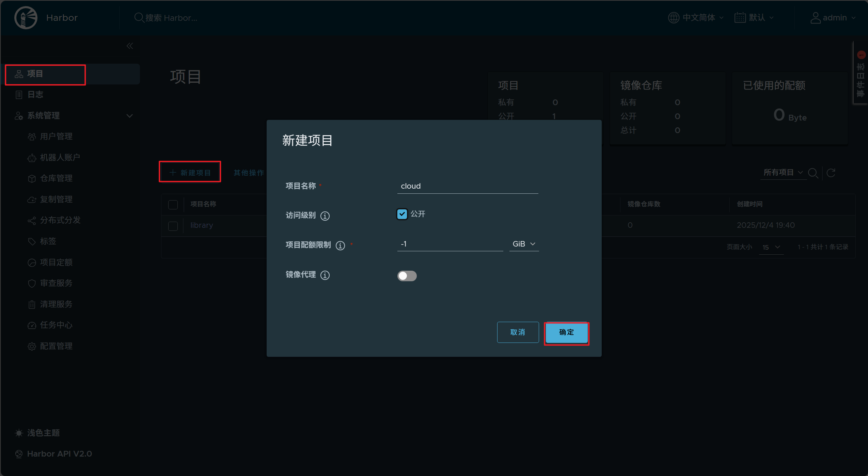Enable the 镜像代理 proxy cache toggle
The image size is (868, 476).
407,275
